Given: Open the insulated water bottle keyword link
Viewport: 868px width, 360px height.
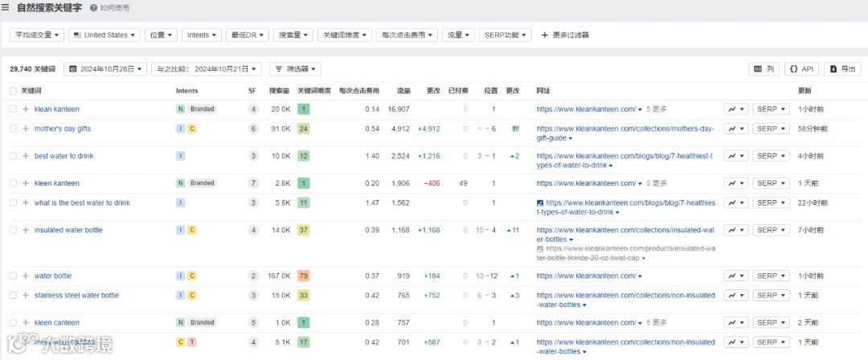Looking at the screenshot, I should (68, 230).
